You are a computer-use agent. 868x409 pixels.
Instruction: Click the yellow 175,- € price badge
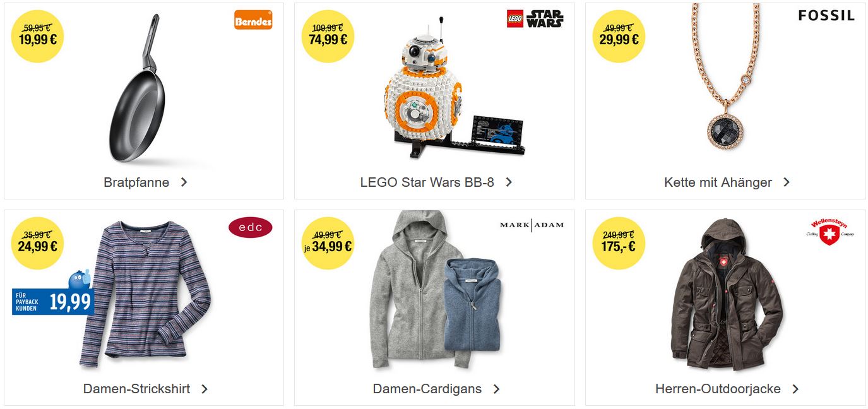click(x=618, y=243)
